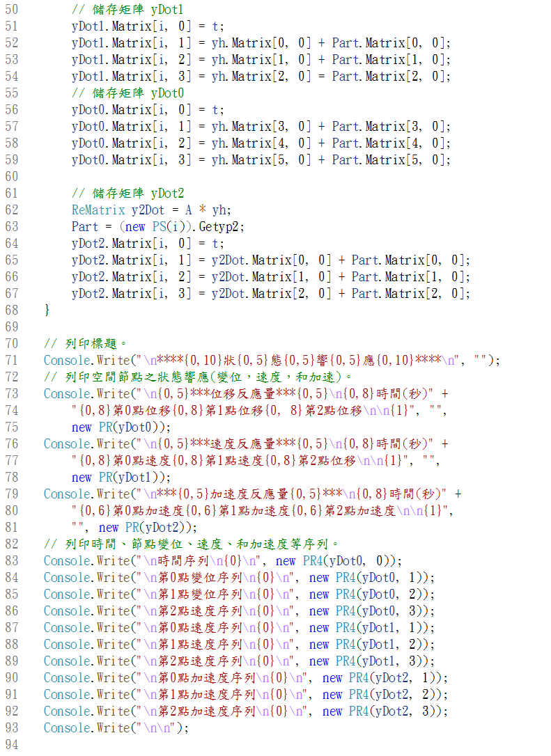Click 'PR4(yDot2, 2)' call

click(393, 695)
